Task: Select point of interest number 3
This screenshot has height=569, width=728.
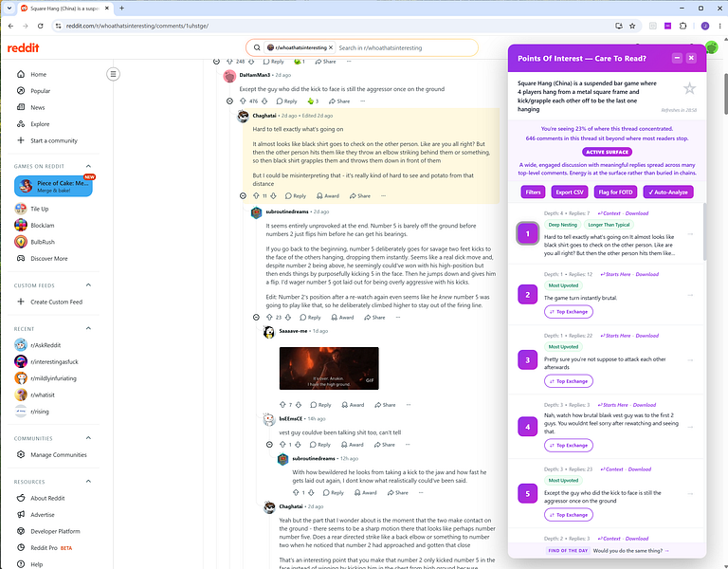Action: pos(527,360)
